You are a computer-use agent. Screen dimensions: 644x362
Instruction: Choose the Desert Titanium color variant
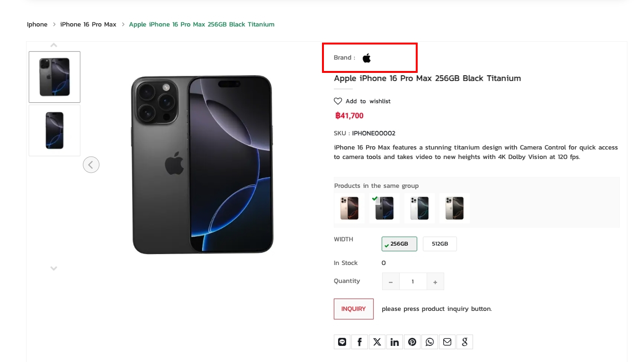coord(349,208)
